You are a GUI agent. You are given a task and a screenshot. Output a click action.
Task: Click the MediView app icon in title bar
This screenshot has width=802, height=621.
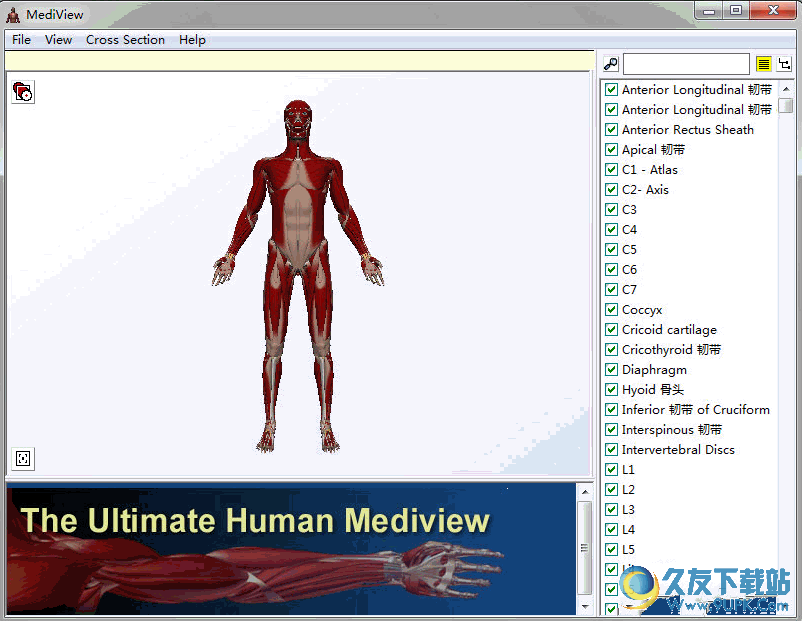tap(13, 15)
